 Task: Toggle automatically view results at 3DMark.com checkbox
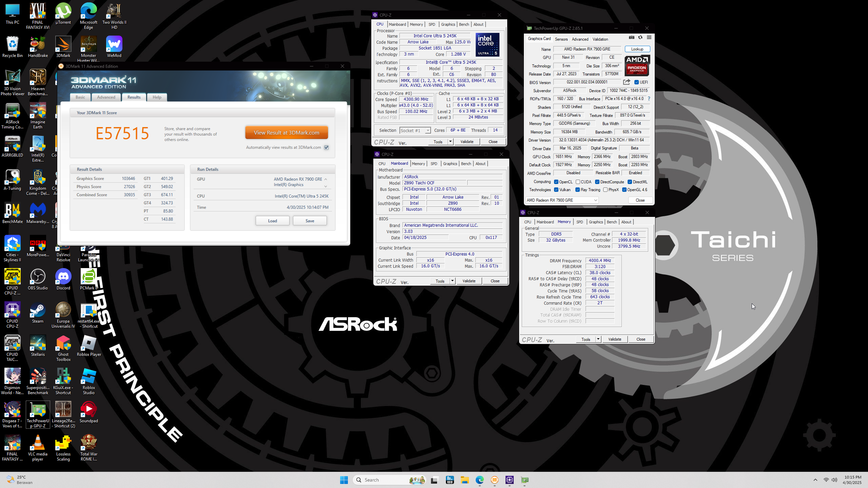point(326,147)
